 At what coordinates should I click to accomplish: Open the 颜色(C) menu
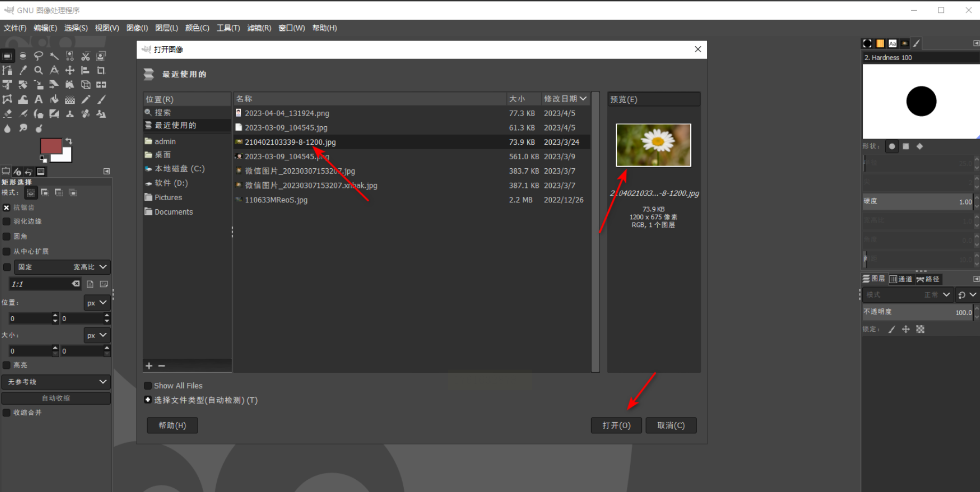click(x=197, y=28)
